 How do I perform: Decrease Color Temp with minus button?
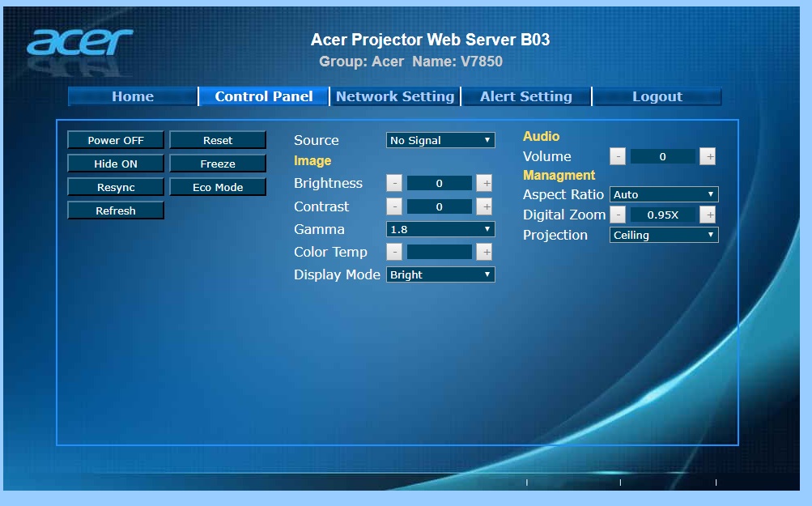point(394,253)
